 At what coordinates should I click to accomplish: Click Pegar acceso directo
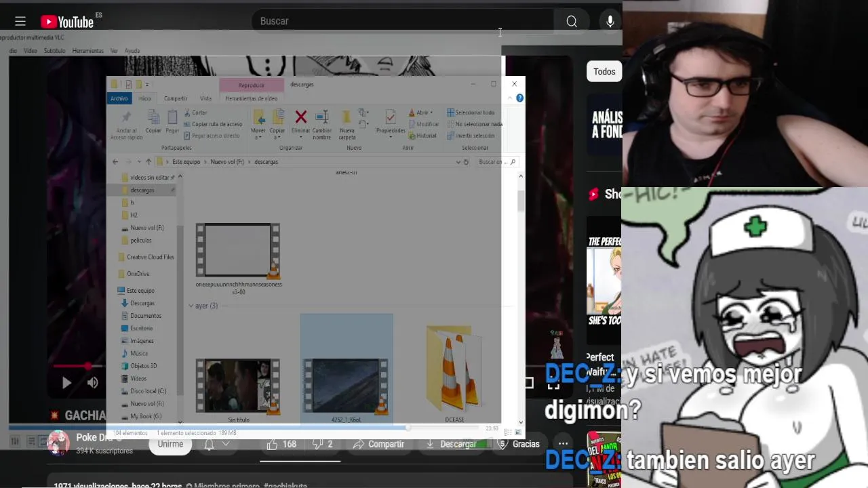(x=212, y=136)
